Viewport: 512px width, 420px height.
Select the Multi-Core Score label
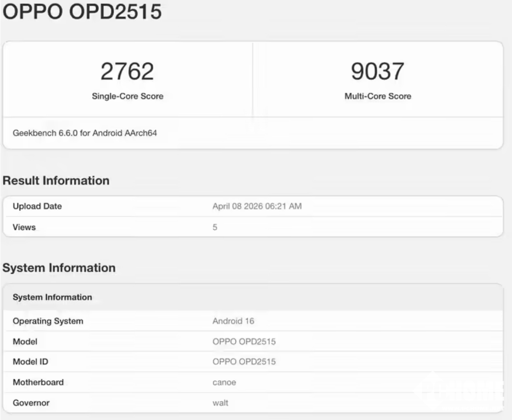tap(377, 96)
